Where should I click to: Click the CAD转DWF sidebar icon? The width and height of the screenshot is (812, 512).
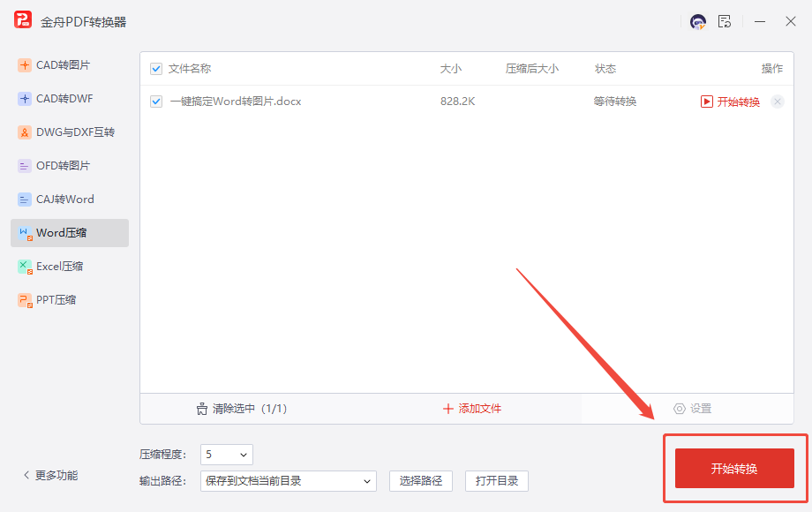(x=25, y=98)
